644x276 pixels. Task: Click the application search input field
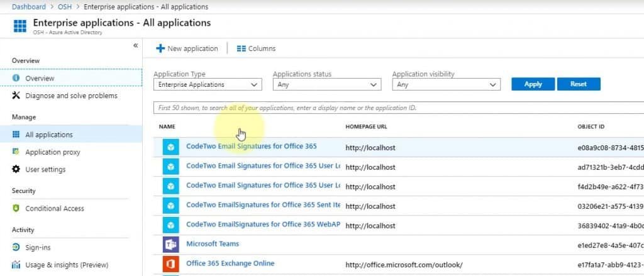(399, 108)
